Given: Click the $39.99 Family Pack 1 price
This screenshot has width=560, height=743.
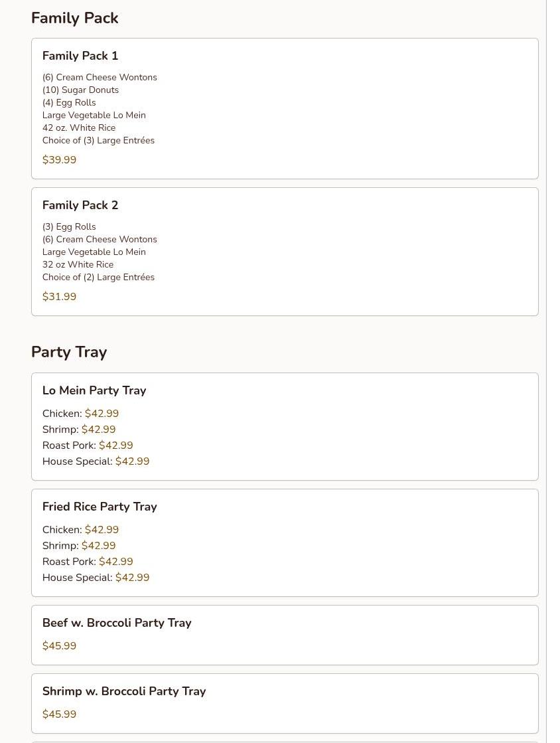Looking at the screenshot, I should pos(59,160).
